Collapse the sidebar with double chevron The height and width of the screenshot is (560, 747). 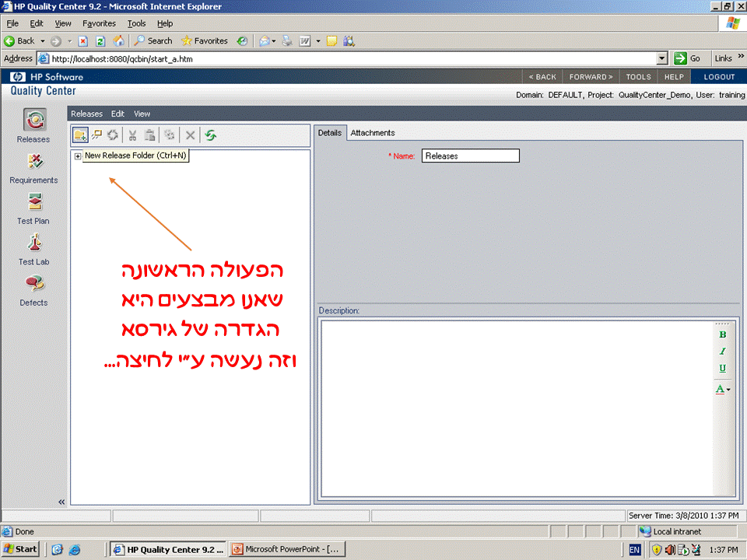[x=61, y=502]
